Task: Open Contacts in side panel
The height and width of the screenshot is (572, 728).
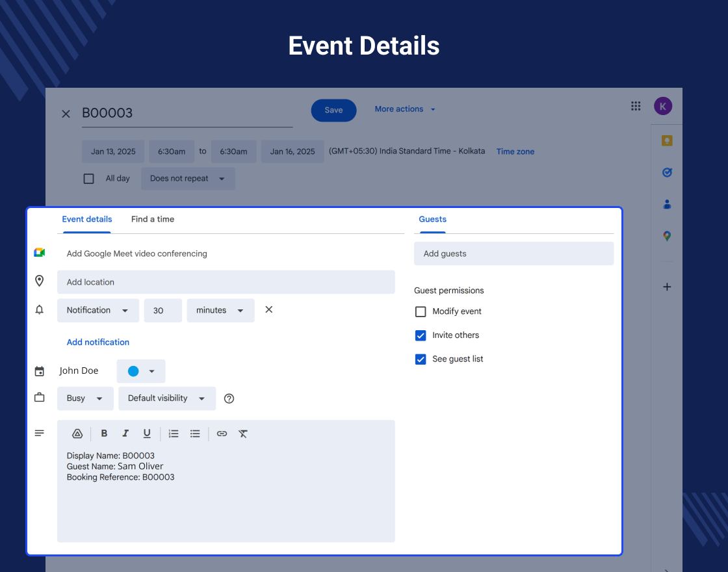Action: point(667,204)
